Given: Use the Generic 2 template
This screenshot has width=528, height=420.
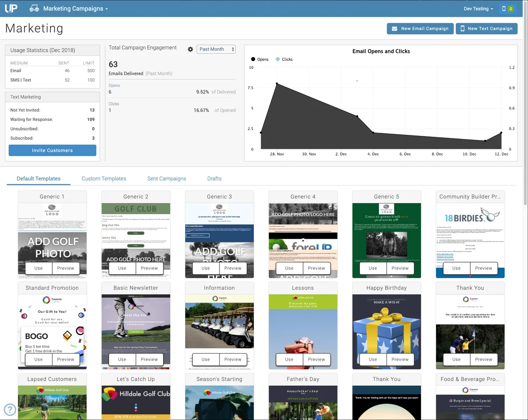Looking at the screenshot, I should pos(122,268).
